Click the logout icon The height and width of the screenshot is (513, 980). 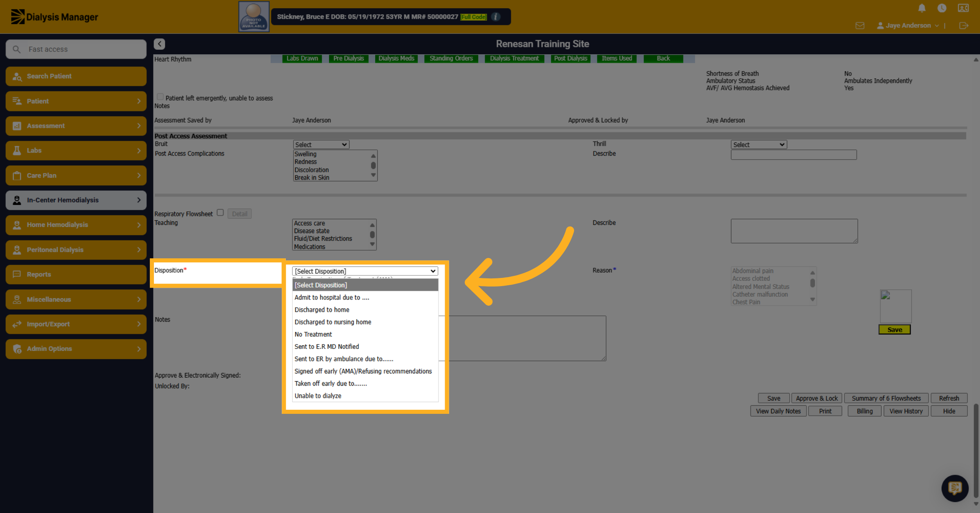(963, 25)
